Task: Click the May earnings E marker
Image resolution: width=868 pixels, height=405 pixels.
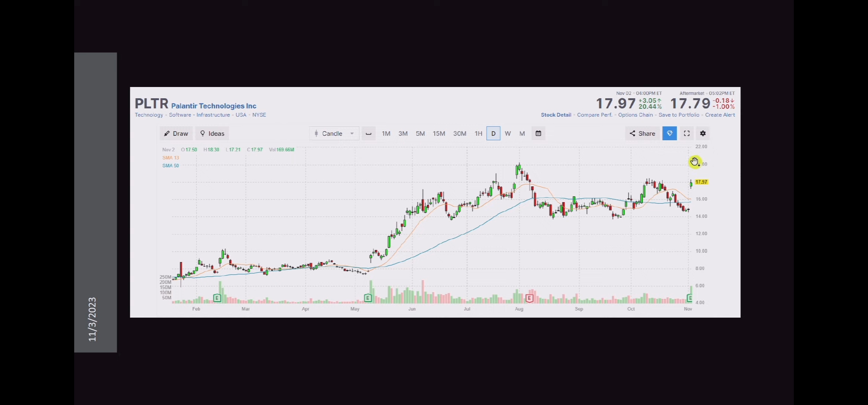Action: tap(368, 298)
